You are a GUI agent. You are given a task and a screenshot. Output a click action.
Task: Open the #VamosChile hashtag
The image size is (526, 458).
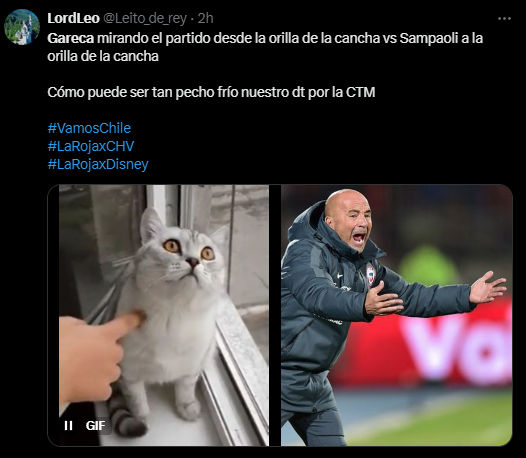pyautogui.click(x=89, y=128)
